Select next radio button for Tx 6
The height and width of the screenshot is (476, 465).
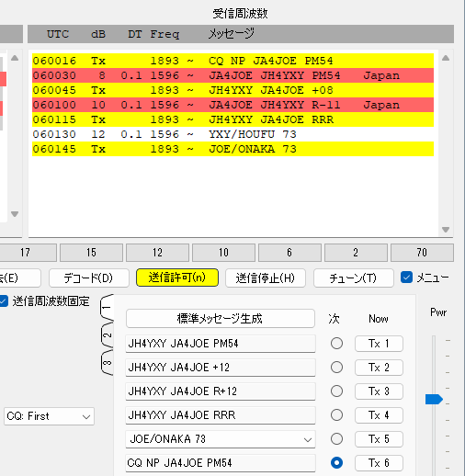(336, 463)
